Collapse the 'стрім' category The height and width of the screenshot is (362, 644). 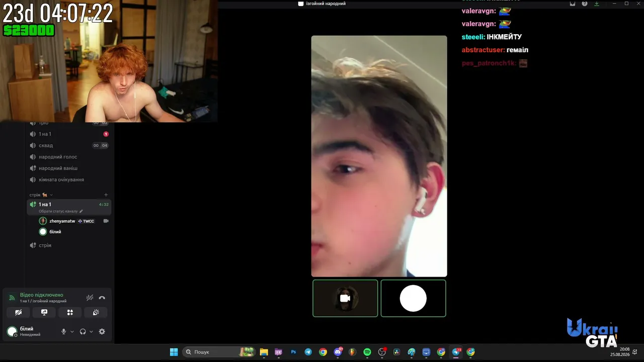pos(41,195)
